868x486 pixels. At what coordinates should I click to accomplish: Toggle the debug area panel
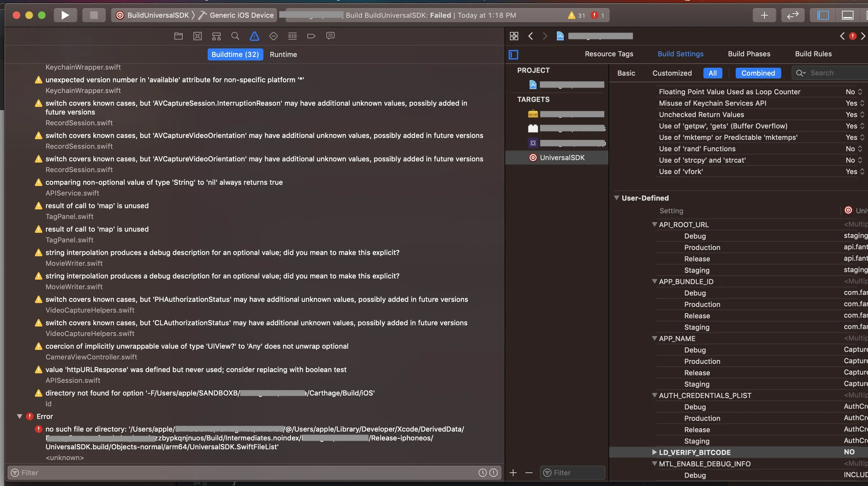click(x=847, y=15)
